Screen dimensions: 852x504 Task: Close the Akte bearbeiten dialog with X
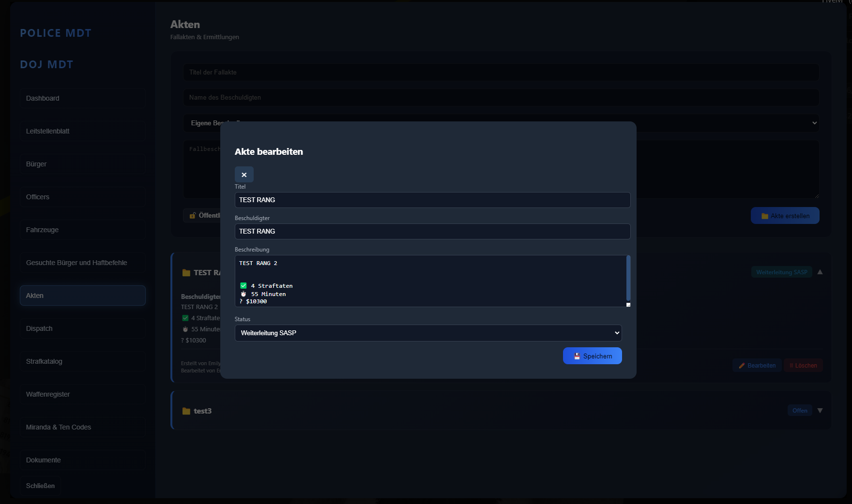click(x=244, y=175)
